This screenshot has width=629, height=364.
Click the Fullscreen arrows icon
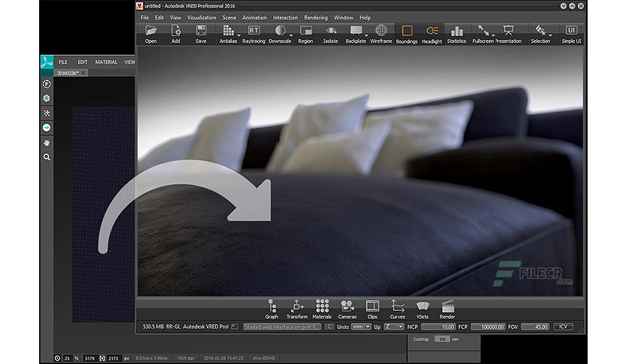pos(483,31)
